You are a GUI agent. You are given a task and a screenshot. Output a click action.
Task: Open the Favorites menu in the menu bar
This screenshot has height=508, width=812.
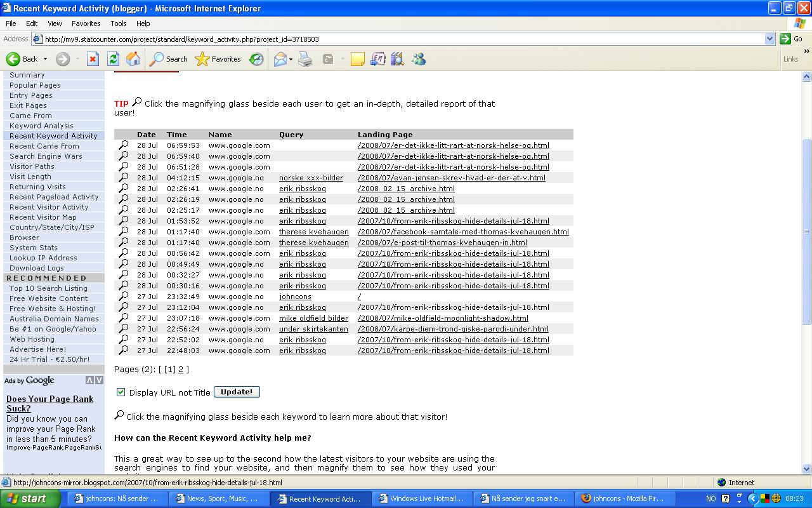click(86, 23)
